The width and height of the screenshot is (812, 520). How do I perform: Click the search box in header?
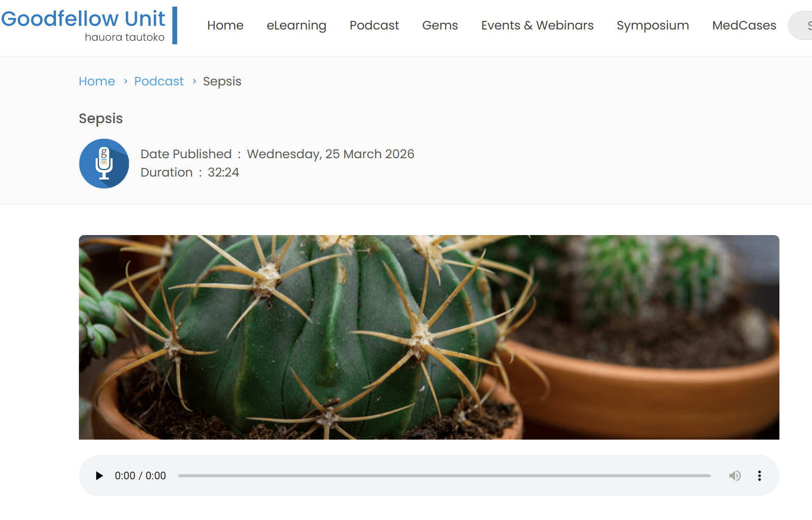pos(800,25)
